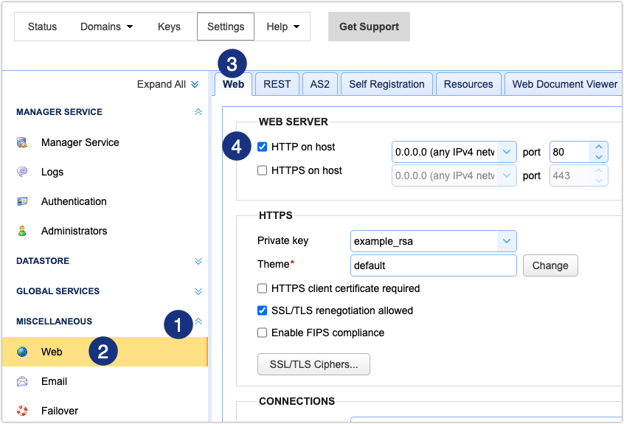The width and height of the screenshot is (624, 424).
Task: Uncheck SSL/TLS renegotiation allowed
Action: 262,311
